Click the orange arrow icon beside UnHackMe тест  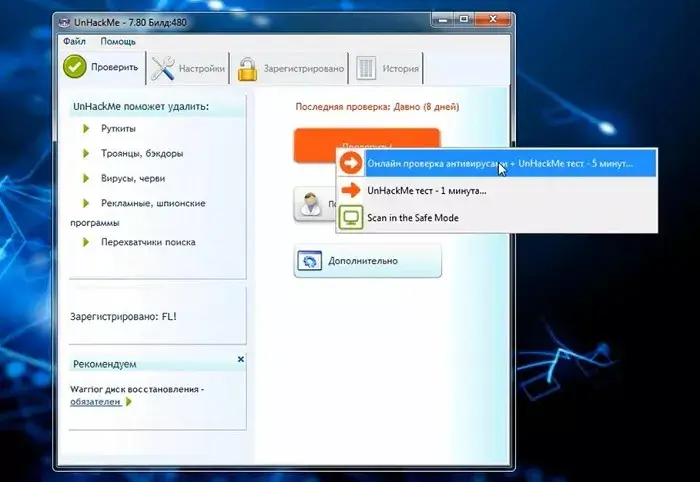352,190
